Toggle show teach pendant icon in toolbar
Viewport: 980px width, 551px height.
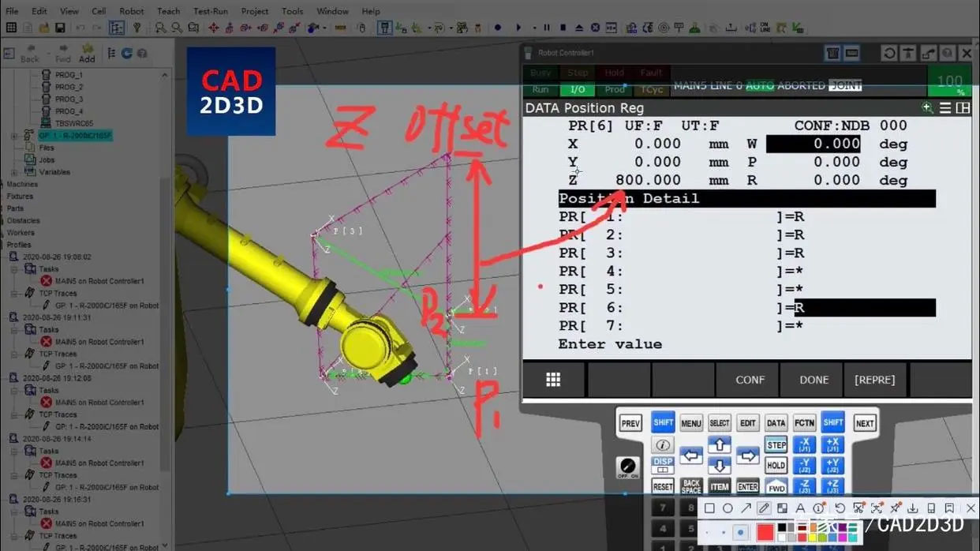pos(384,28)
